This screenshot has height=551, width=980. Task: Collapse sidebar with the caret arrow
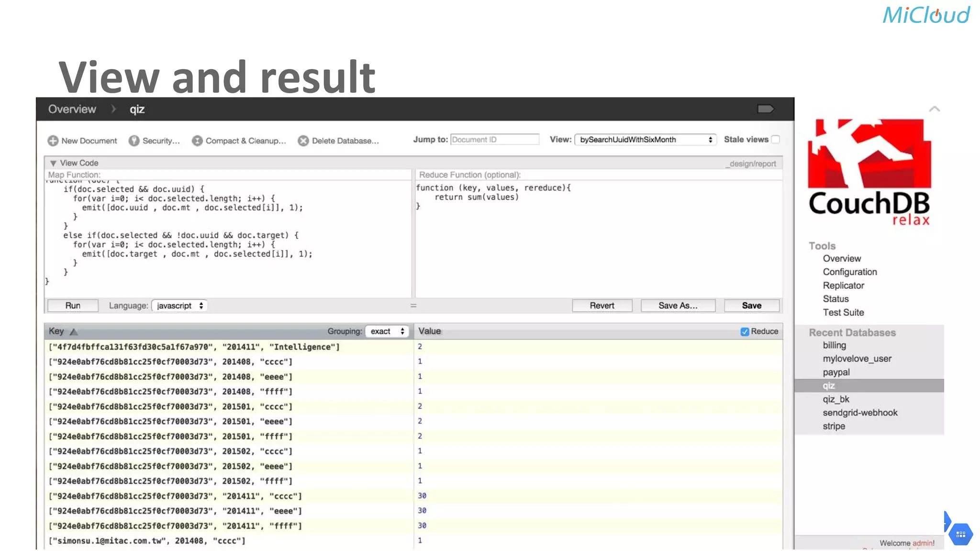[x=934, y=109]
